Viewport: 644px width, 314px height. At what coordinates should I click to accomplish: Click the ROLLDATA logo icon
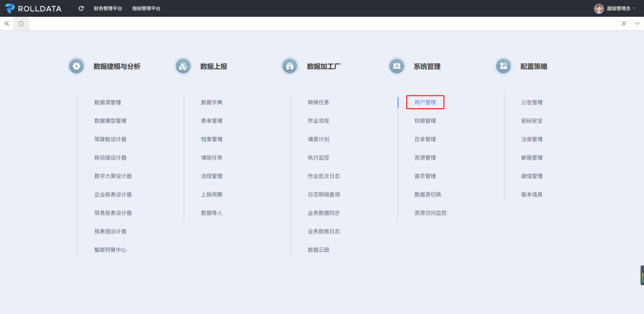click(10, 8)
